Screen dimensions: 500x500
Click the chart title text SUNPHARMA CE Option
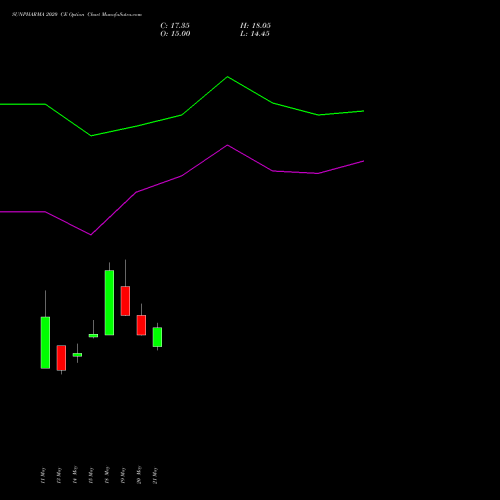[x=77, y=15]
